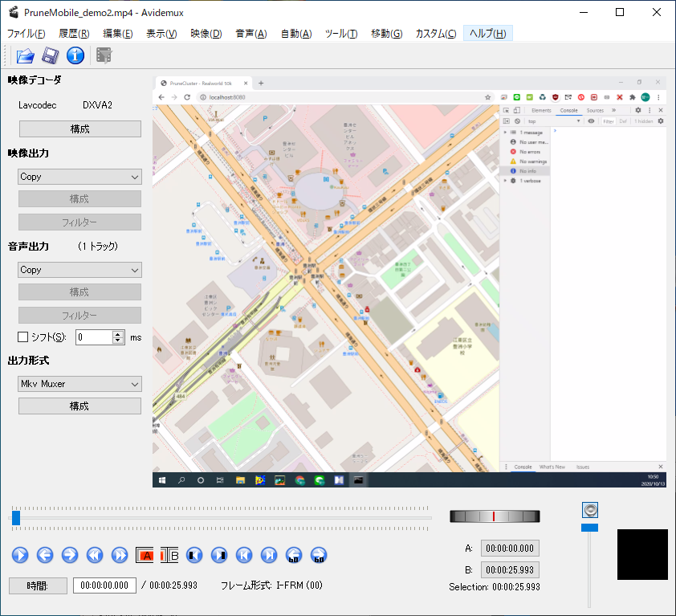Screen dimensions: 676x616
Task: Click the Open Video folder icon
Action: coord(26,55)
